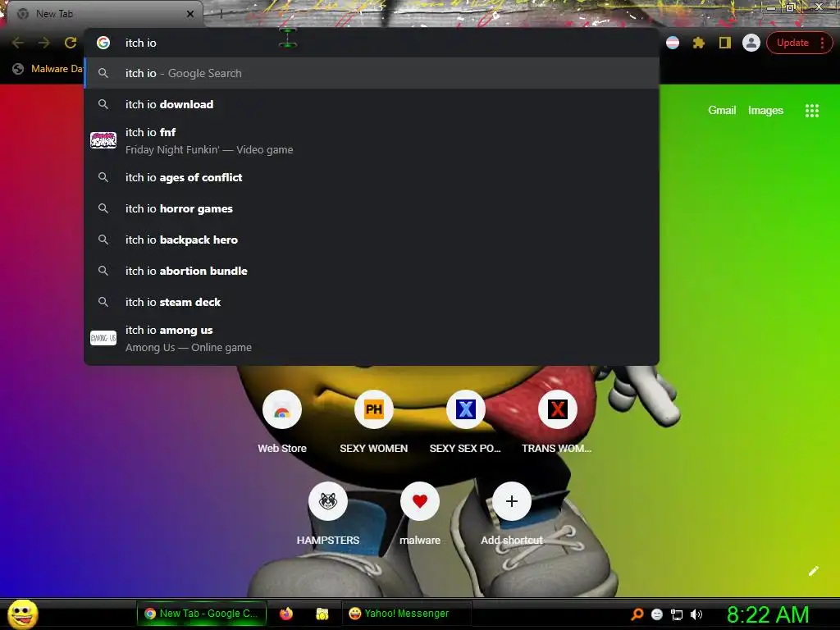Open the Chrome menu three dots

(x=822, y=43)
